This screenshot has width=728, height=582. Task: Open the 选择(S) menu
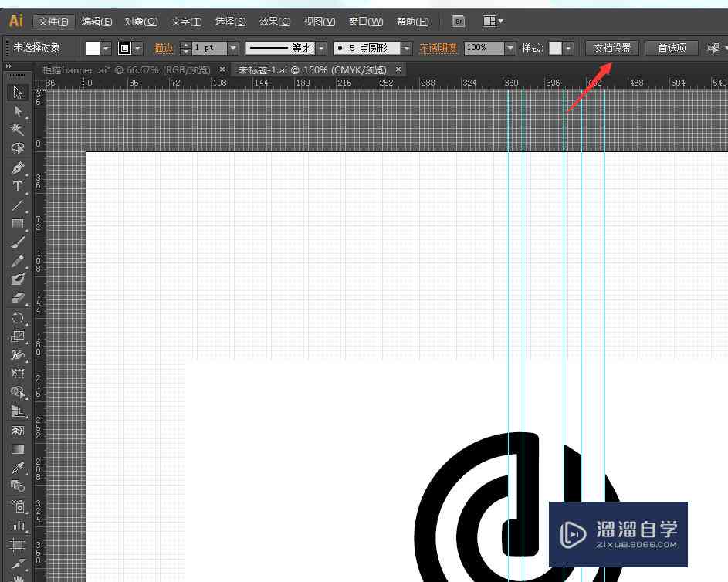click(231, 22)
